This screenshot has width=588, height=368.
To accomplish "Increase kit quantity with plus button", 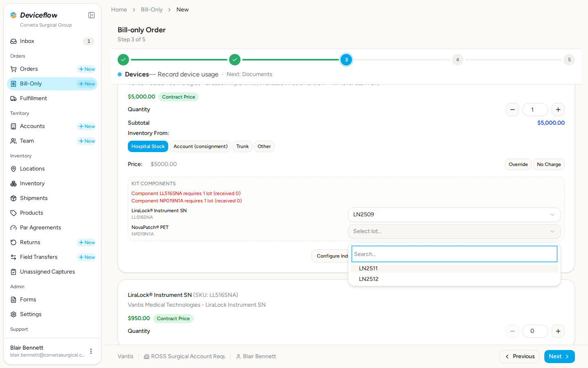I will (x=558, y=110).
